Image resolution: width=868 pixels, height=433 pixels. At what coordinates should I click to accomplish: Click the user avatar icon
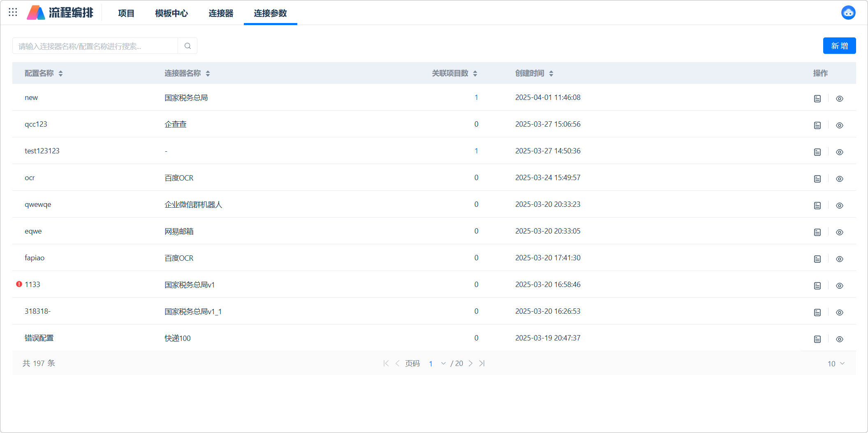(848, 13)
